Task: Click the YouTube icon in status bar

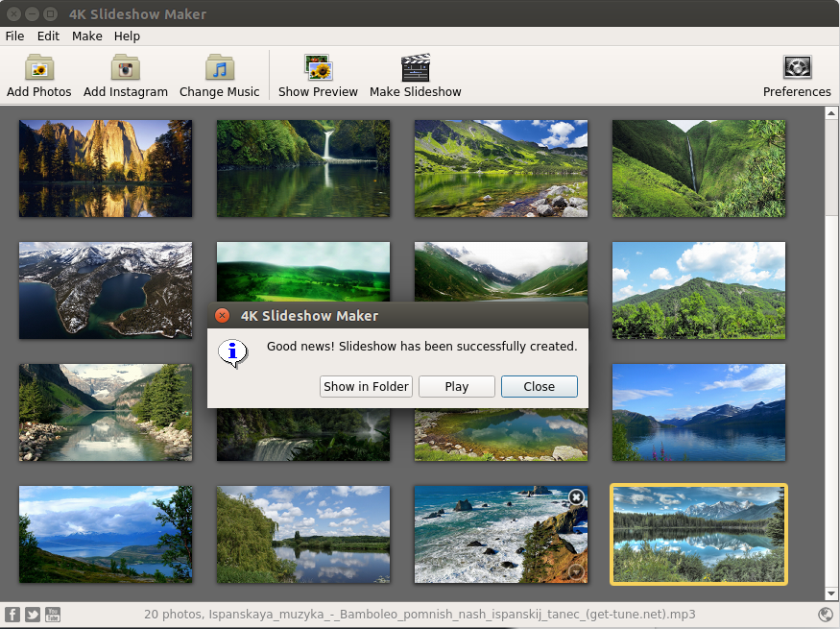Action: point(53,614)
